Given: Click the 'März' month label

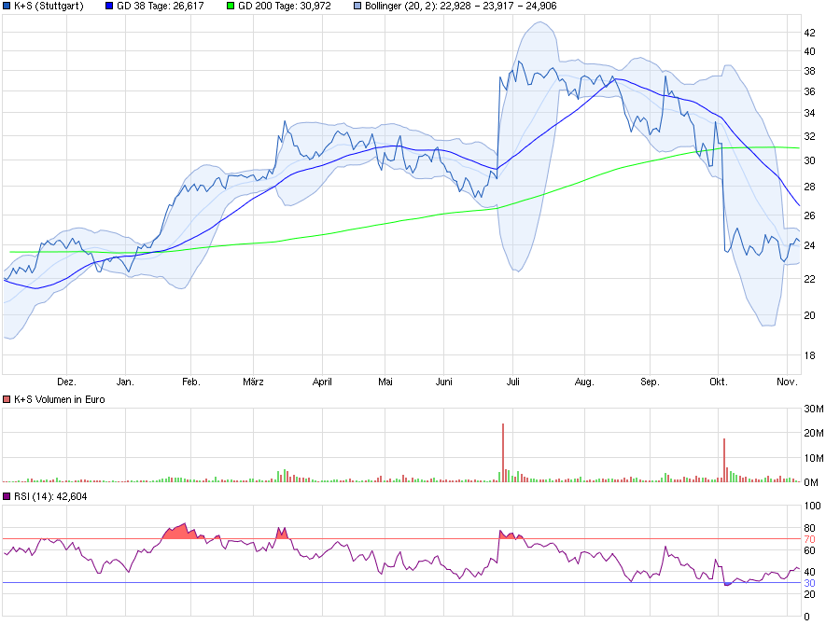Looking at the screenshot, I should point(253,382).
